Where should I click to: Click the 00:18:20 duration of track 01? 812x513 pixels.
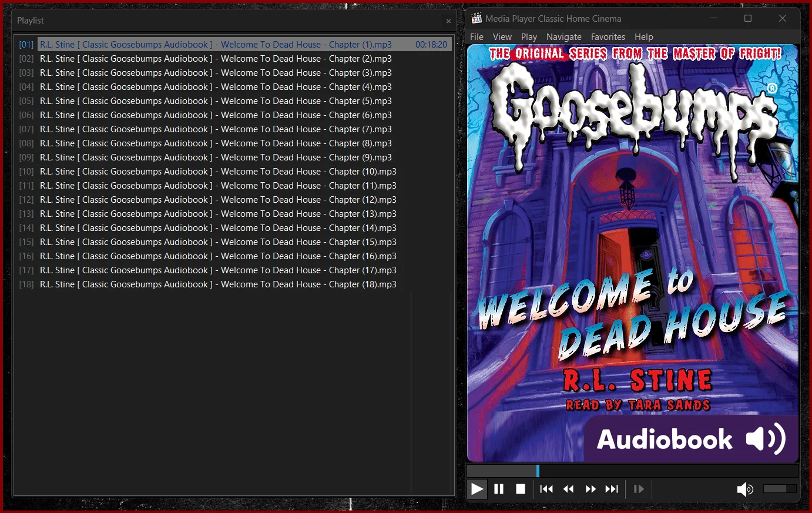point(431,45)
